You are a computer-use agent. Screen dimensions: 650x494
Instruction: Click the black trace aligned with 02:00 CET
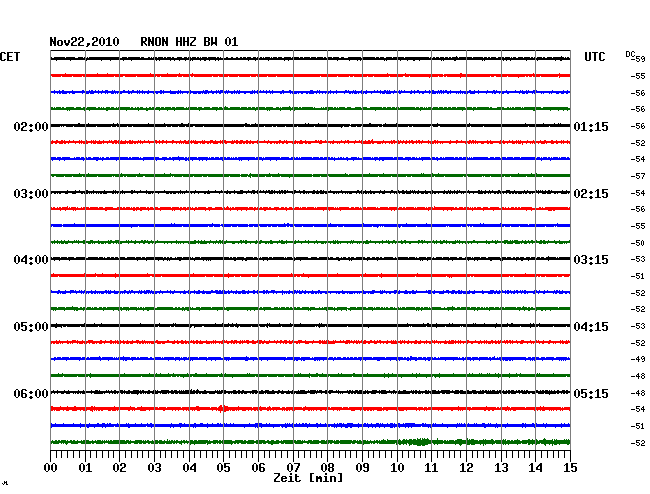tap(310, 125)
